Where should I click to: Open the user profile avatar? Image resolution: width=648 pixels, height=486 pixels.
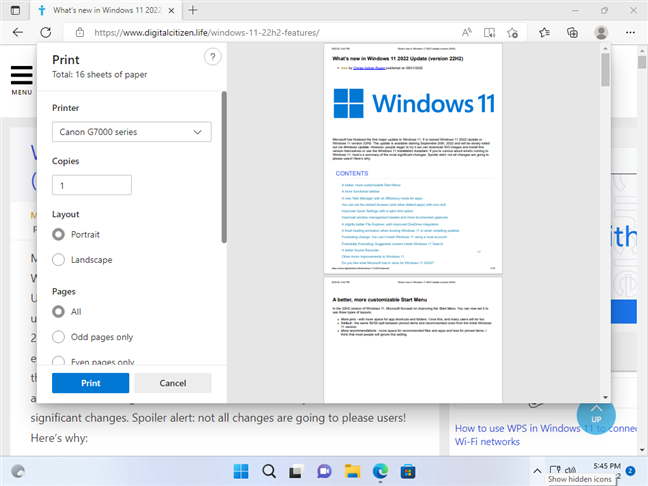tap(601, 32)
